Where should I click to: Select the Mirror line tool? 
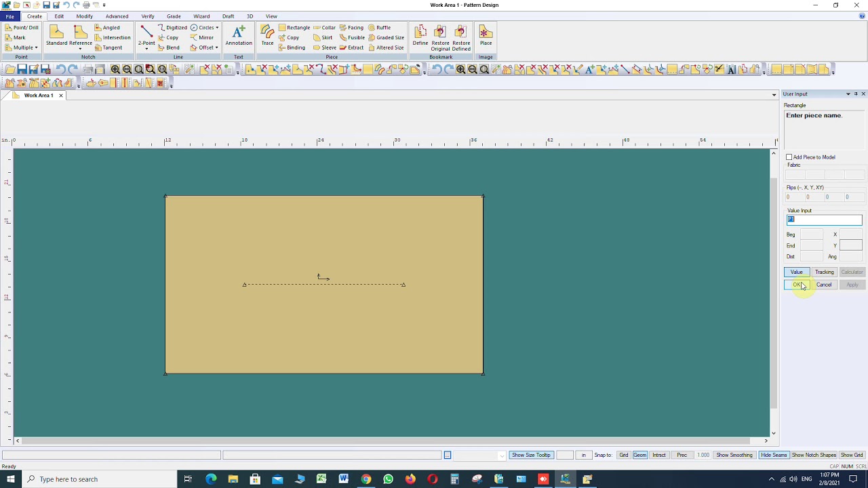pos(202,37)
